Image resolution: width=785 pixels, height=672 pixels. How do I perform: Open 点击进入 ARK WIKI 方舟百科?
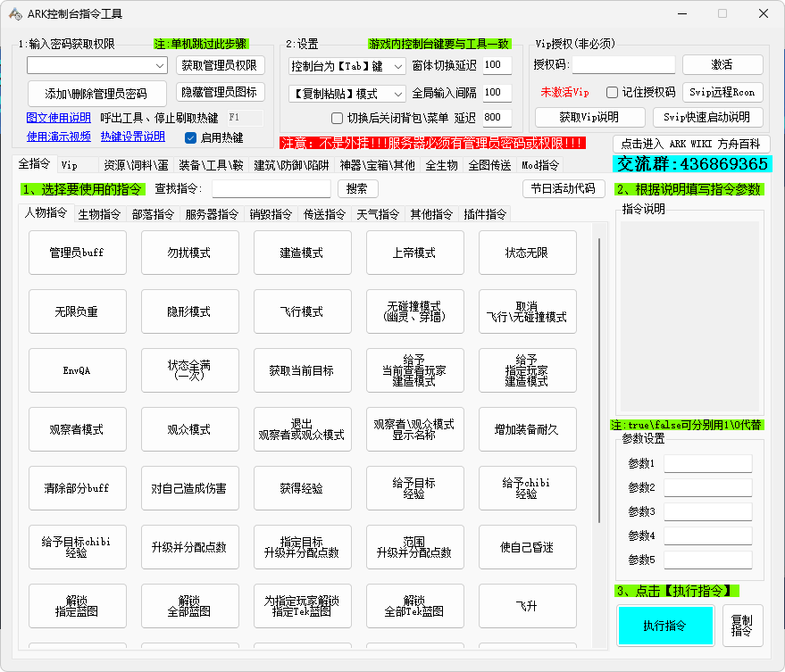click(x=691, y=144)
